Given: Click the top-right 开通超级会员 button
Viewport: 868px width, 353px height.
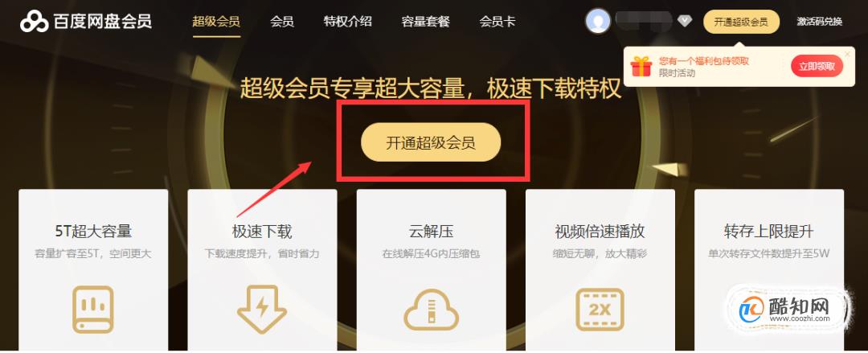Looking at the screenshot, I should coord(741,23).
